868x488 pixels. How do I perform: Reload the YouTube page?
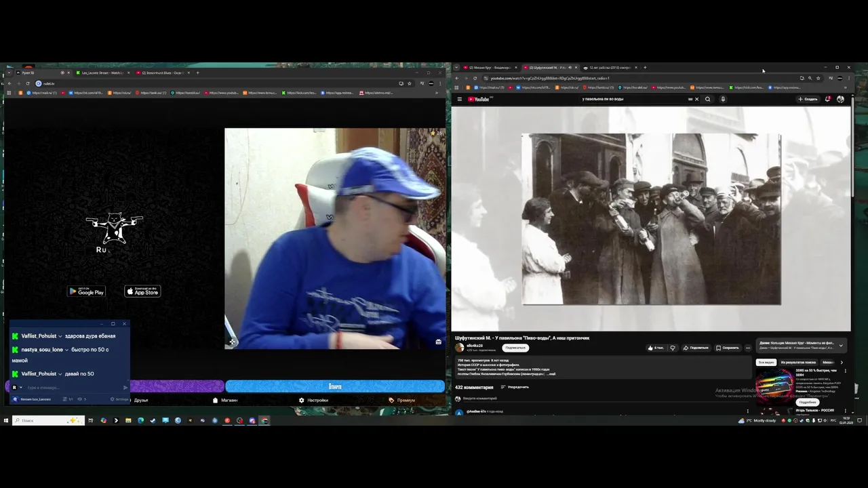475,78
